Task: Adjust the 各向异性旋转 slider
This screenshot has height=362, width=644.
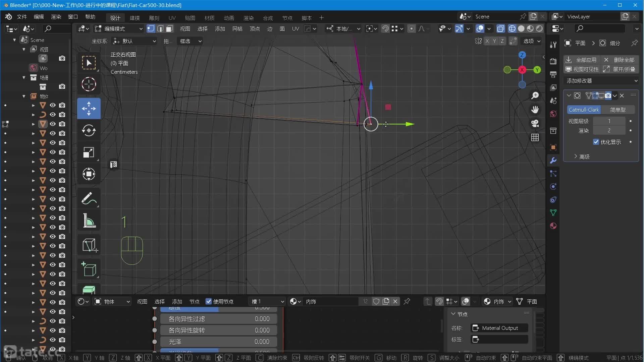Action: click(x=219, y=330)
